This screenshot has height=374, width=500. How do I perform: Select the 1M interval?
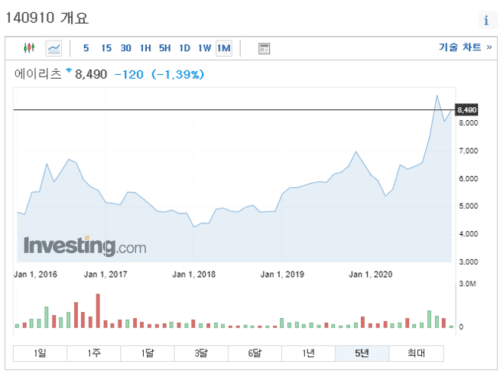pyautogui.click(x=224, y=49)
